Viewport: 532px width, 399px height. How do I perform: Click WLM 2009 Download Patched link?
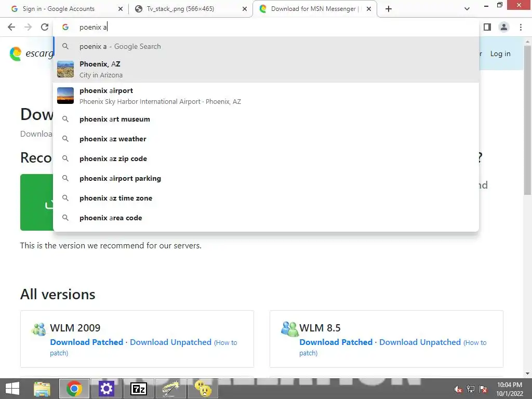point(87,342)
